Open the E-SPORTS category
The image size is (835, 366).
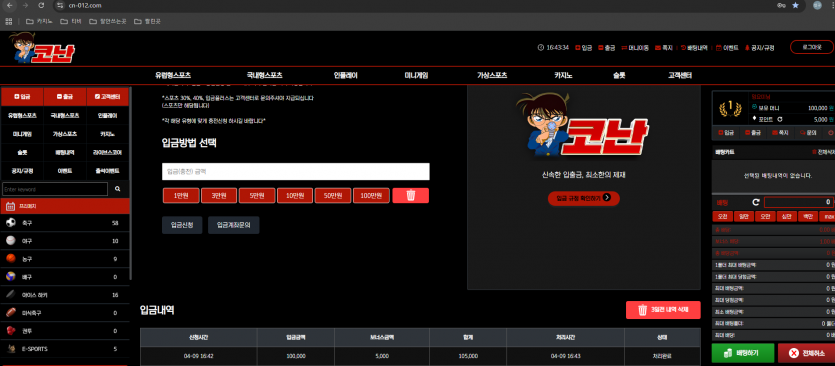pyautogui.click(x=64, y=349)
